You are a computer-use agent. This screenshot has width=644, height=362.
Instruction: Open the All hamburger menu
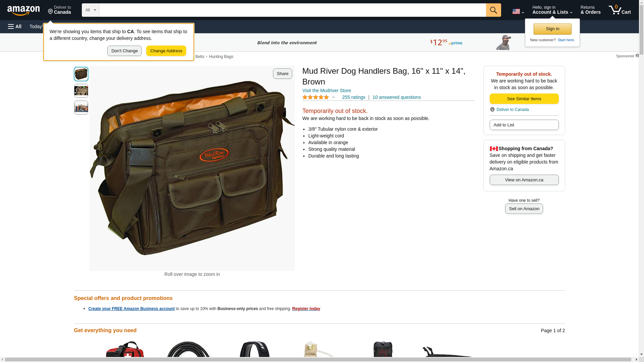(x=15, y=26)
